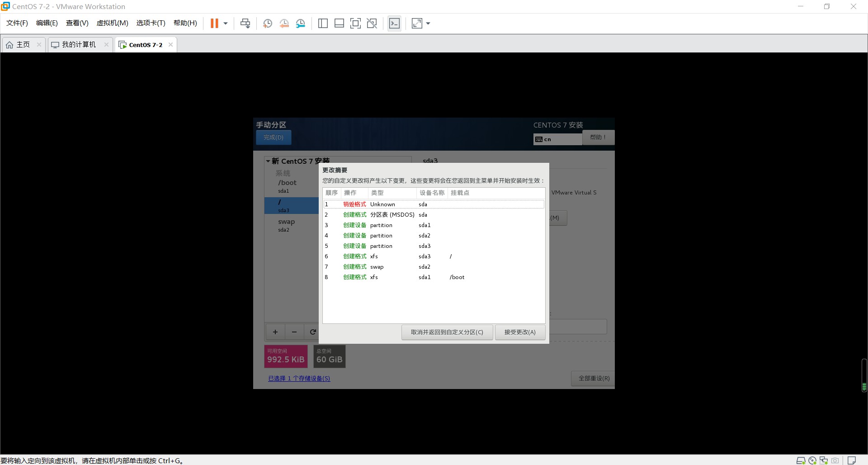Toggle the library sidebar panel view
The height and width of the screenshot is (465, 868).
(x=323, y=24)
